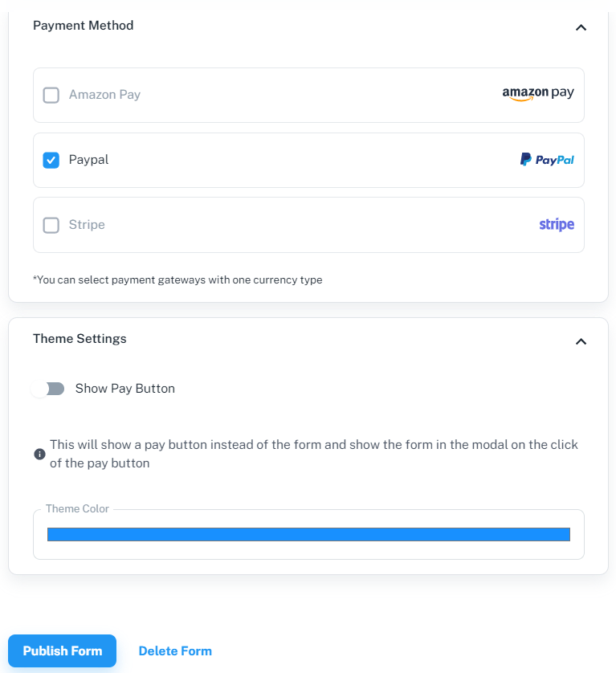Collapse the Theme Settings section
The image size is (616, 673).
(580, 341)
